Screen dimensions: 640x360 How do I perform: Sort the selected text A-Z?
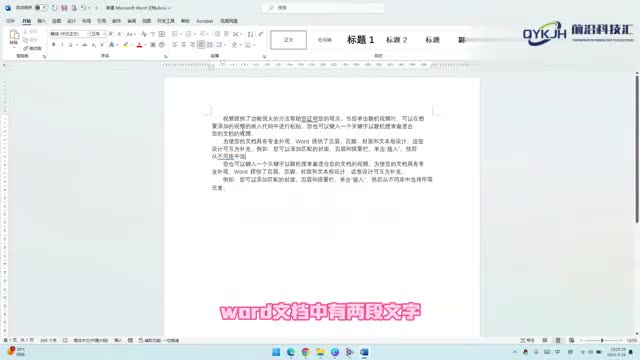pos(250,34)
